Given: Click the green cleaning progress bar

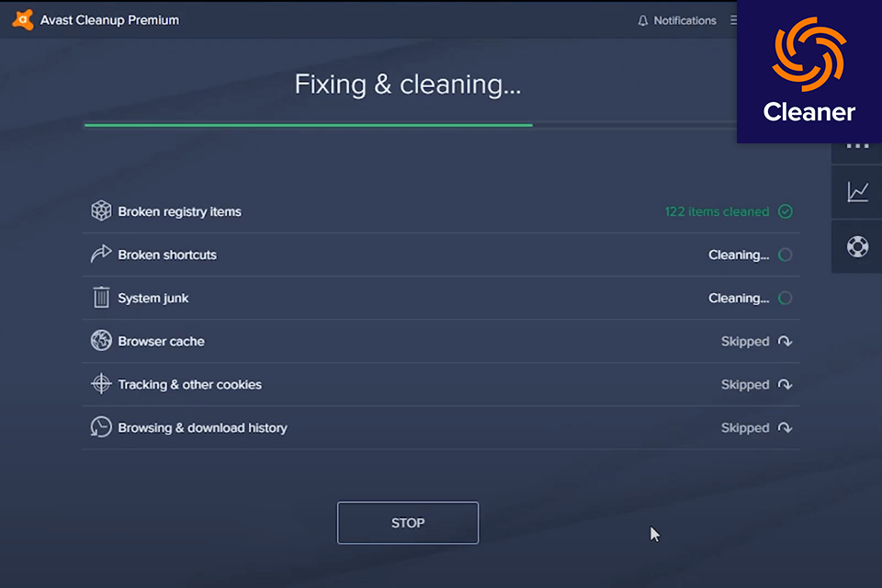Looking at the screenshot, I should click(x=309, y=125).
